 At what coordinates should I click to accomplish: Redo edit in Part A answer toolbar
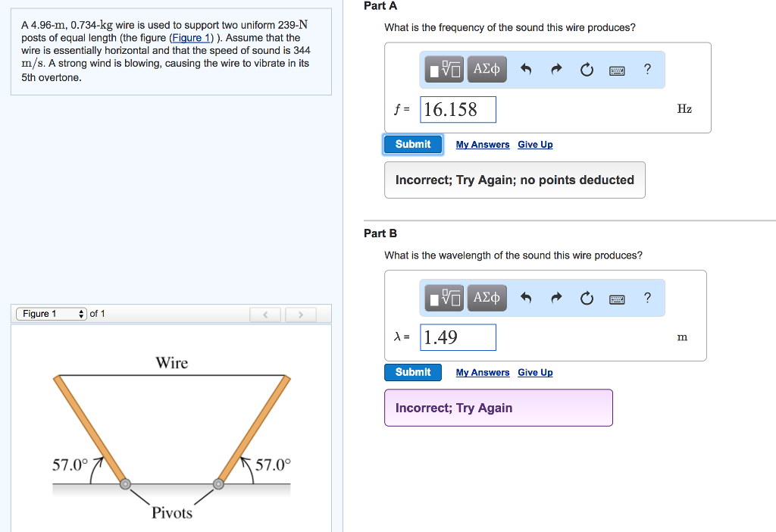[x=556, y=69]
